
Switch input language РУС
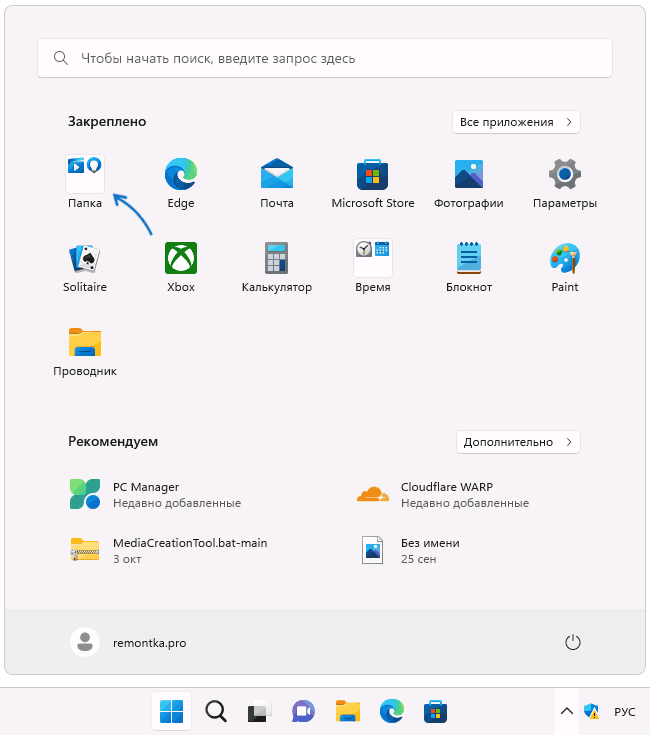(x=625, y=712)
